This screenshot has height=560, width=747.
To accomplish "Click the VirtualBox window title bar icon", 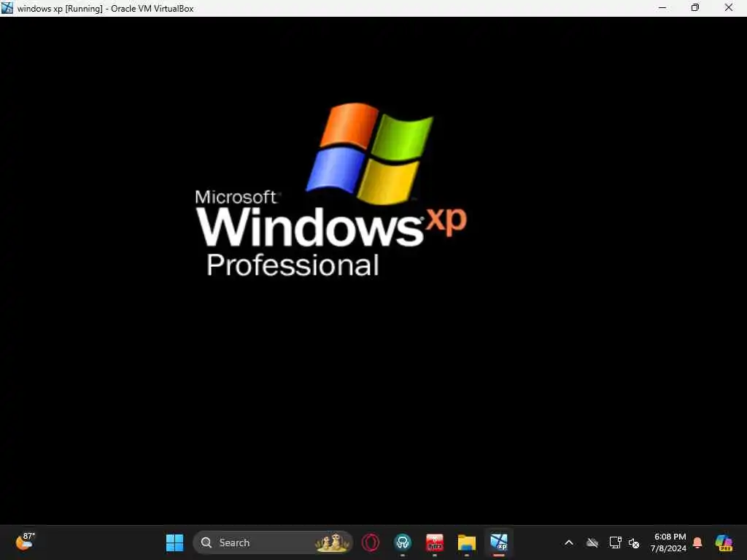I will 7,8.
